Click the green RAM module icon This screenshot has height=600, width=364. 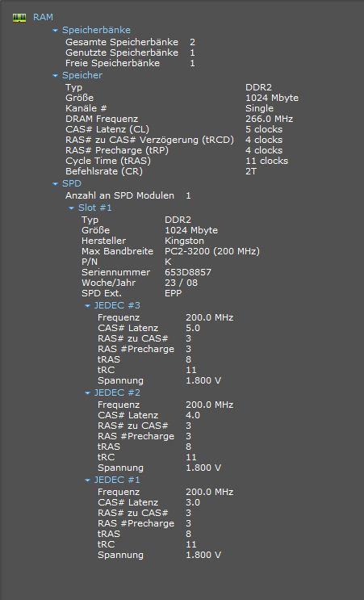(19, 18)
